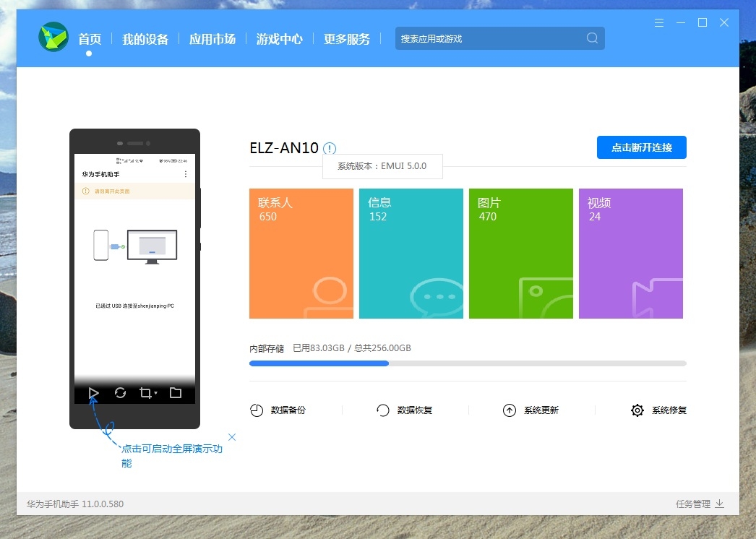Click the 数据备份 backup icon
The width and height of the screenshot is (756, 539).
(x=257, y=410)
